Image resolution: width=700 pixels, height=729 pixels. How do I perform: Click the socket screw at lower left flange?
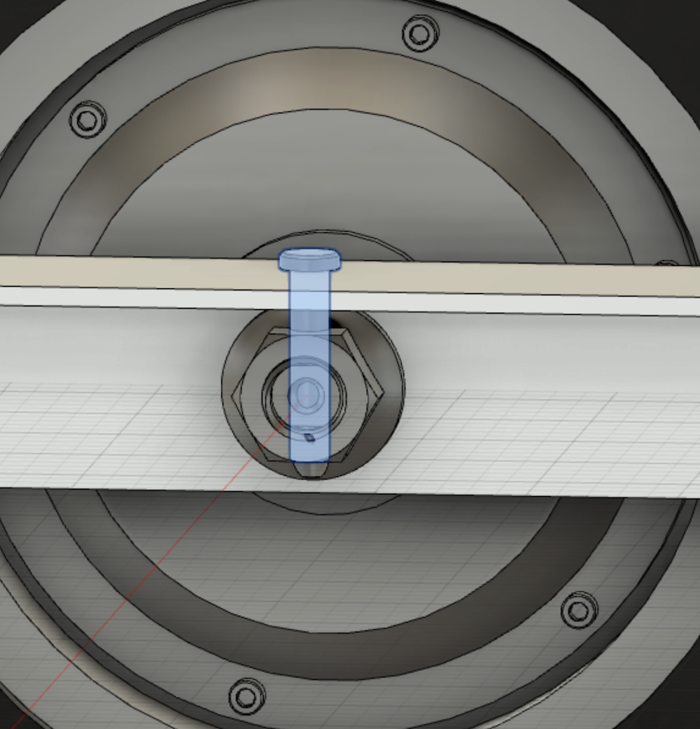(x=247, y=696)
